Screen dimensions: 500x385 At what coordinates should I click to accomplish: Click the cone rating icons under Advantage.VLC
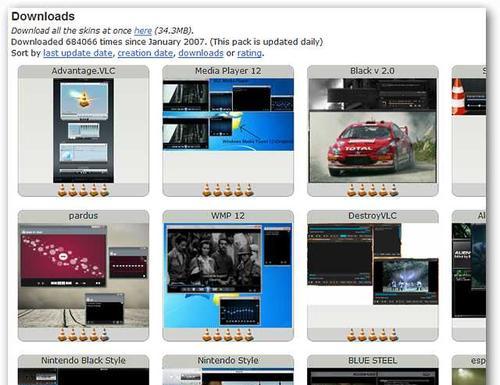point(83,190)
